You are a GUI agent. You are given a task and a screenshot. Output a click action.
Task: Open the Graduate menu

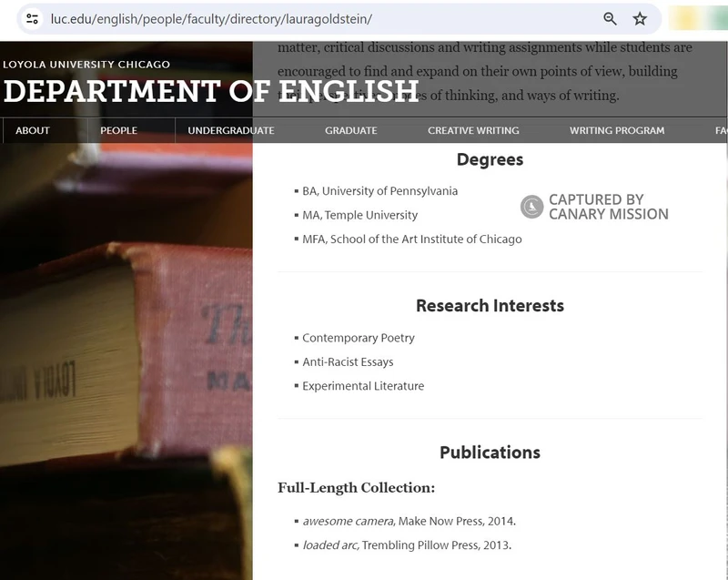351,130
